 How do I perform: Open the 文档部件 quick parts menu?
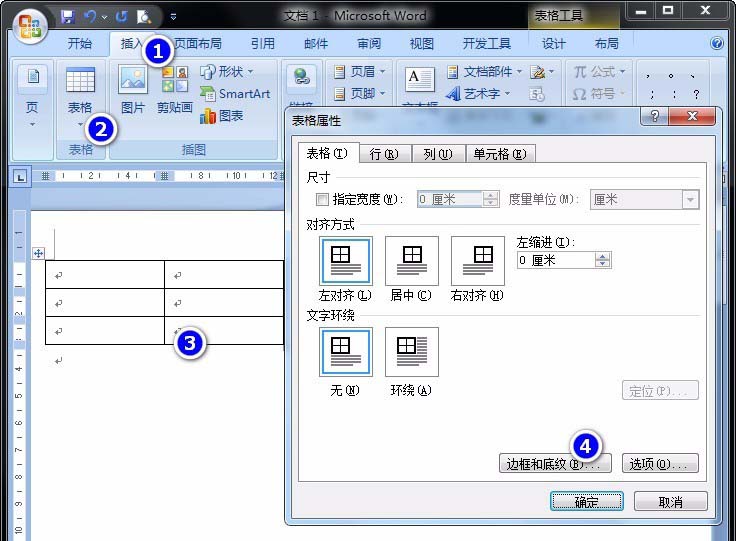point(484,72)
